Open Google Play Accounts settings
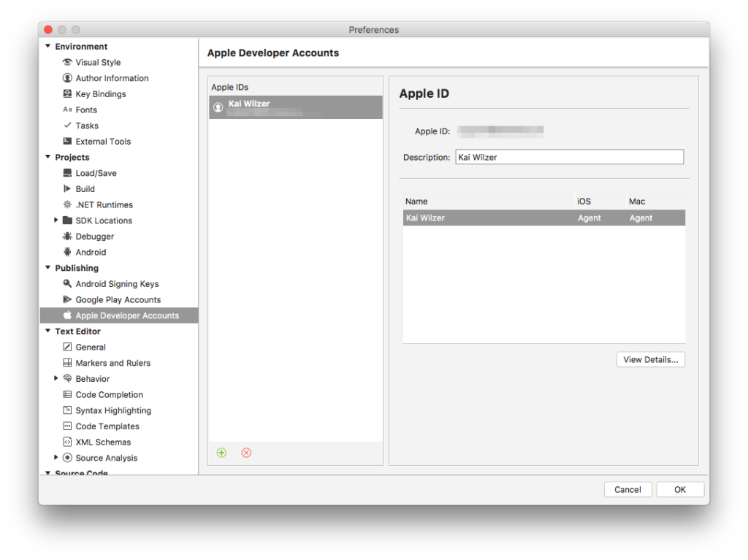Screen dimensions: 748x560 (118, 299)
